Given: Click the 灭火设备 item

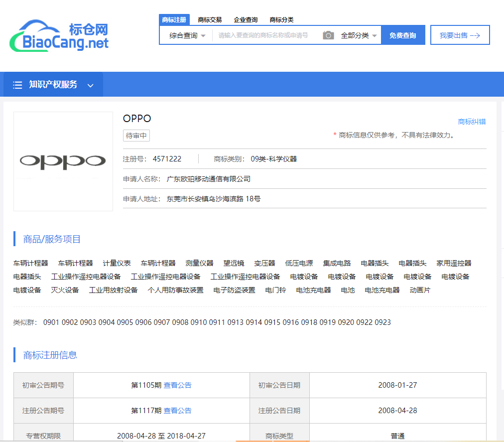Looking at the screenshot, I should (x=65, y=290).
